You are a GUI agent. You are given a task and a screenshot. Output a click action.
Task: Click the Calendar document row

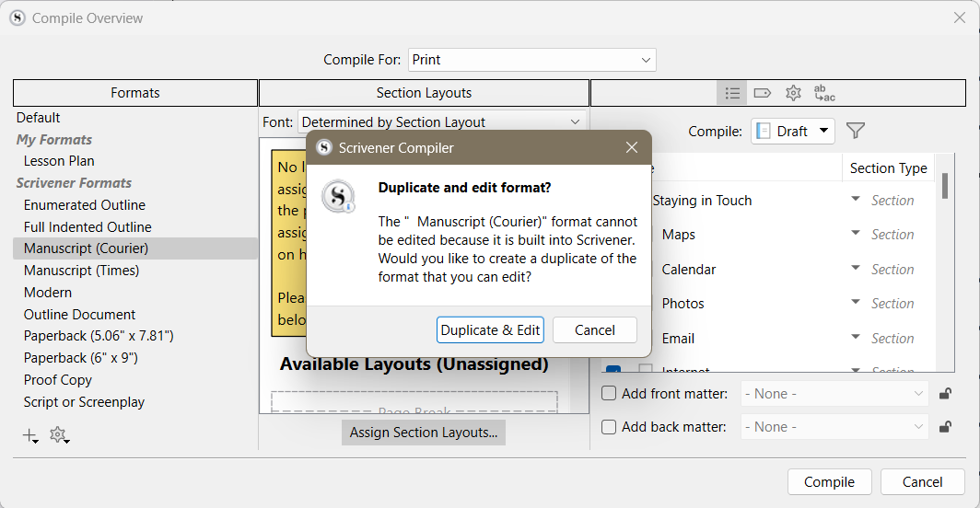(689, 270)
